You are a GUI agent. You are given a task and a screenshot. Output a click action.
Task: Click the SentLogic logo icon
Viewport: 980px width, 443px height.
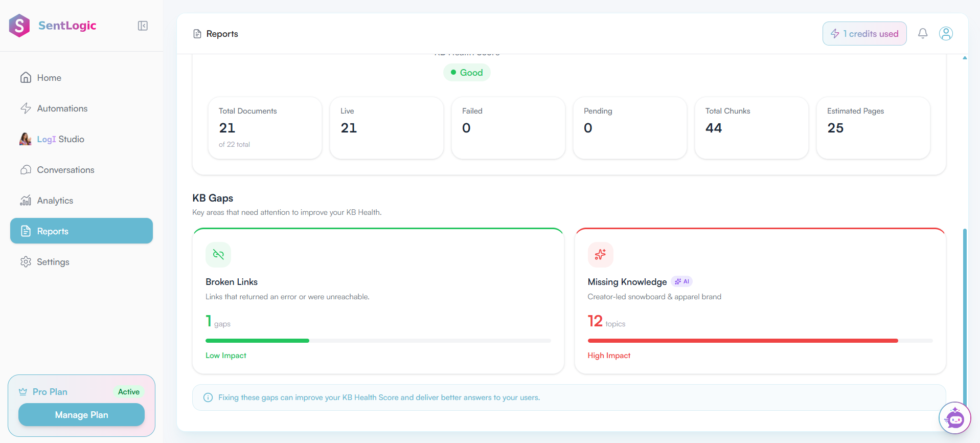point(19,26)
